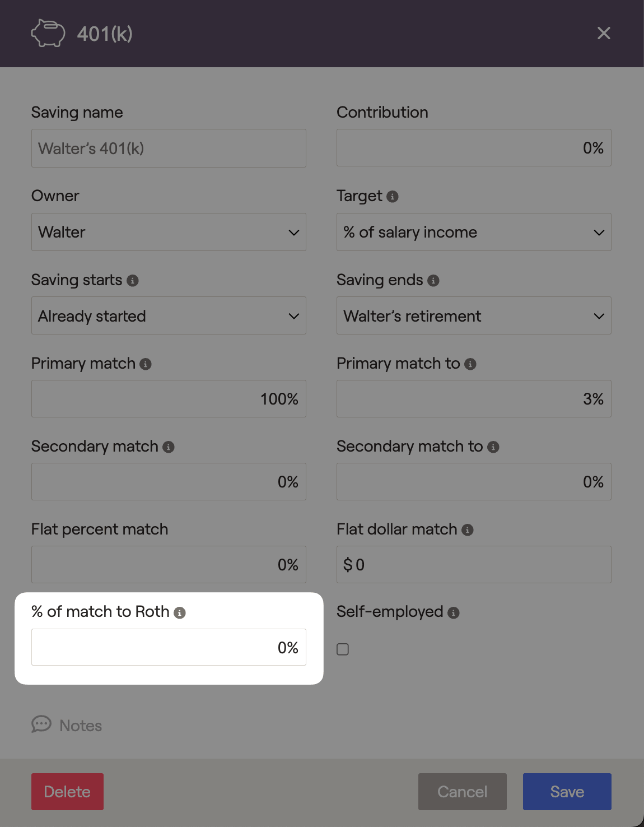Open Saving starts dropdown Already started
This screenshot has width=644, height=827.
(169, 315)
